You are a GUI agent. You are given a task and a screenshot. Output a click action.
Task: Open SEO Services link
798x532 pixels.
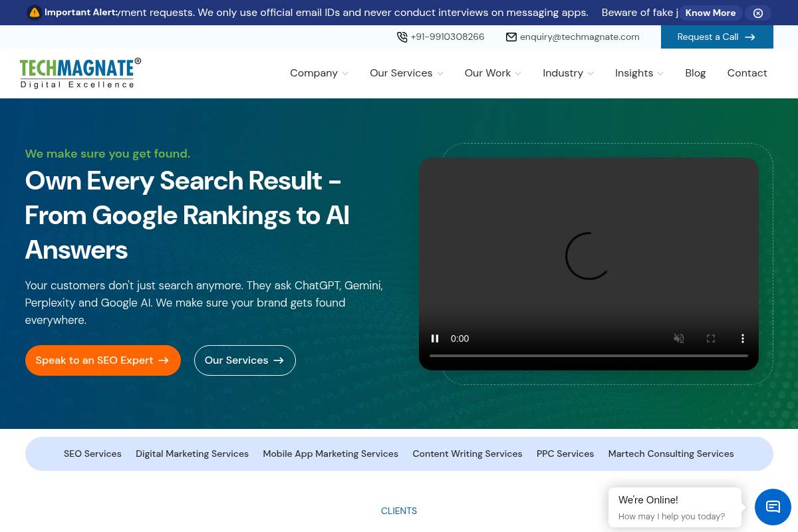(x=92, y=454)
